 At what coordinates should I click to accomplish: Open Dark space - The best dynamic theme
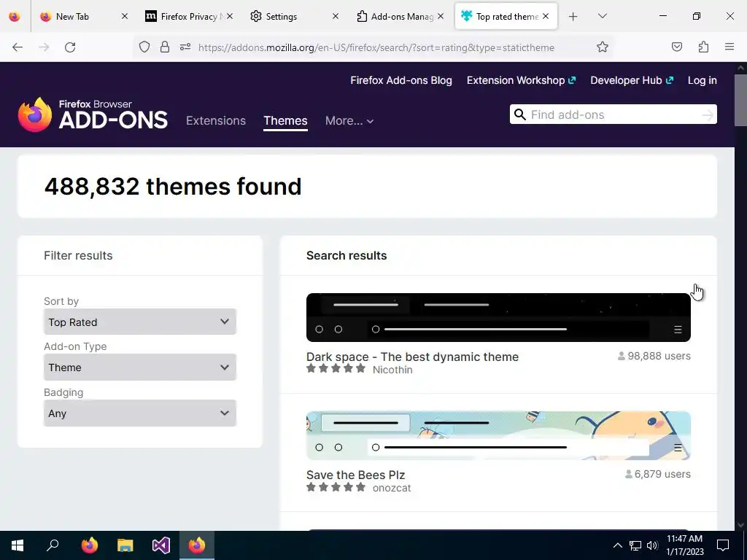click(x=413, y=357)
